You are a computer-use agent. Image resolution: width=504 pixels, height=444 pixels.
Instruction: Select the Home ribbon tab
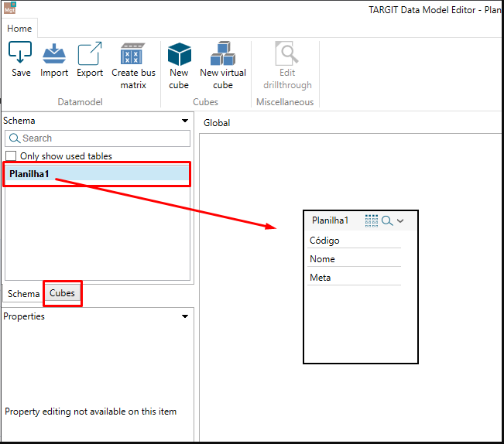coord(19,29)
